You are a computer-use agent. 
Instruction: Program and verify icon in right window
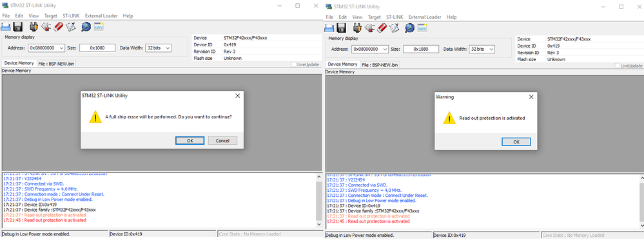pos(395,28)
